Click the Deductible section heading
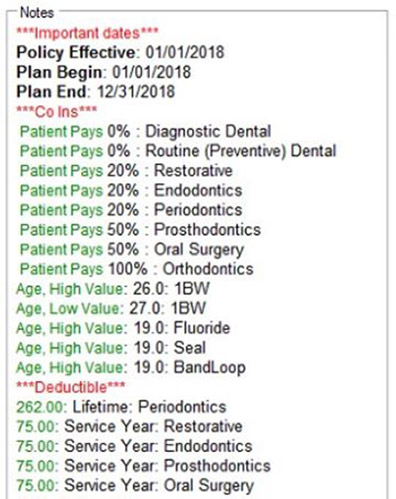The width and height of the screenshot is (396, 499). tap(71, 387)
